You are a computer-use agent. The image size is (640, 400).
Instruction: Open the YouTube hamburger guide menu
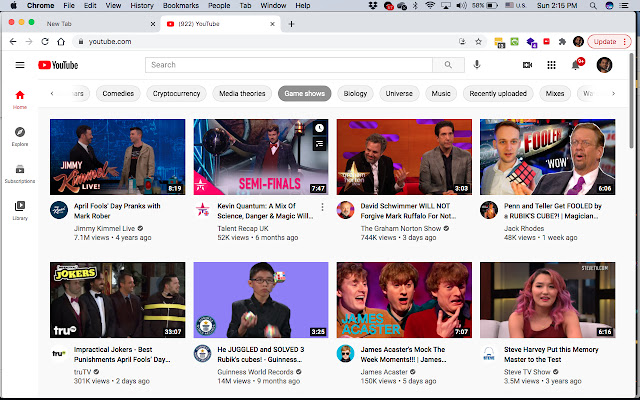click(20, 65)
